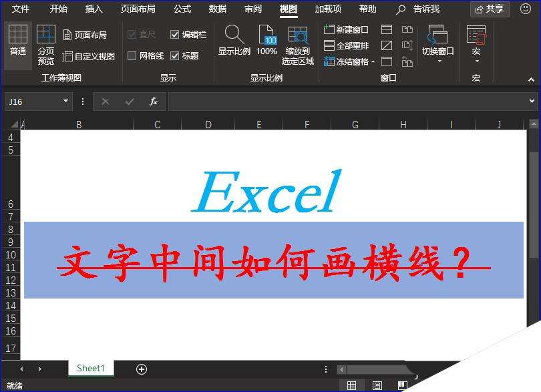Open the 页面布局 ribbon tab

138,9
